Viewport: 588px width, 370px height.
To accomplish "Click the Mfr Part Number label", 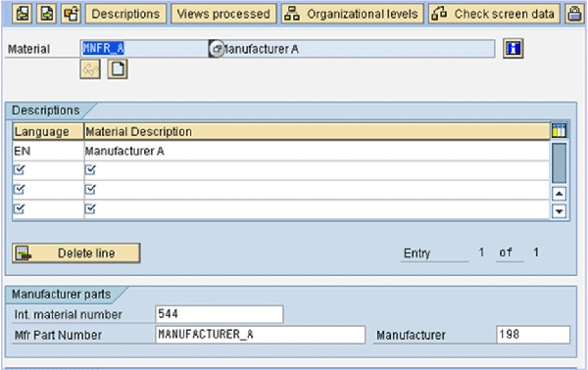I will pyautogui.click(x=58, y=335).
